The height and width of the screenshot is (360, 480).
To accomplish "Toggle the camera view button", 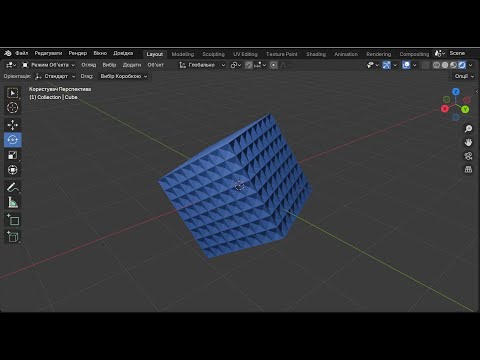I will [468, 156].
